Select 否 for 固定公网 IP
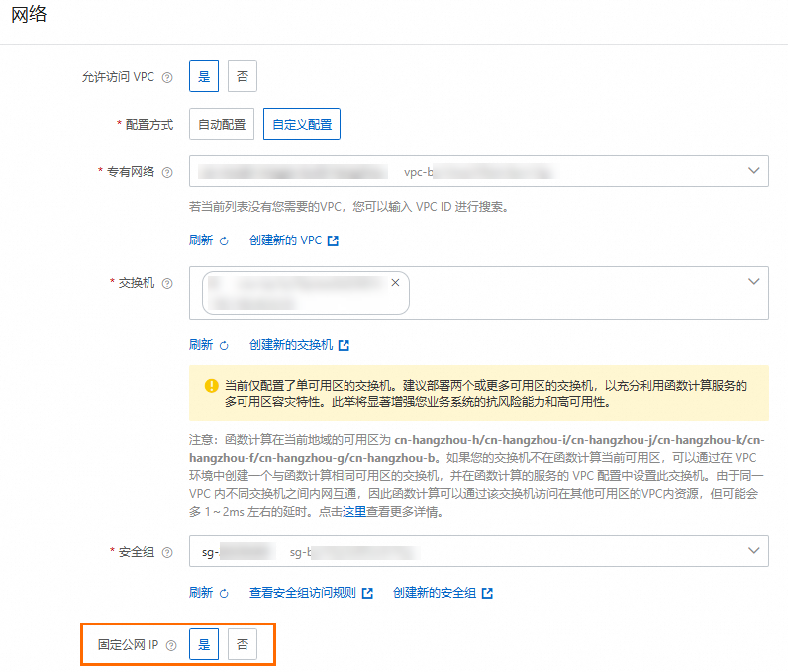The height and width of the screenshot is (672, 788). (x=243, y=644)
